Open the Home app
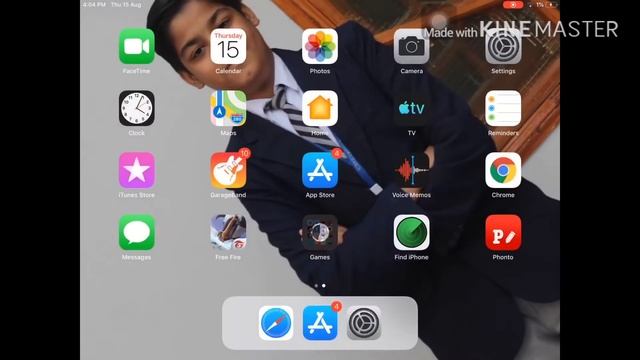The image size is (640, 360). [x=320, y=108]
